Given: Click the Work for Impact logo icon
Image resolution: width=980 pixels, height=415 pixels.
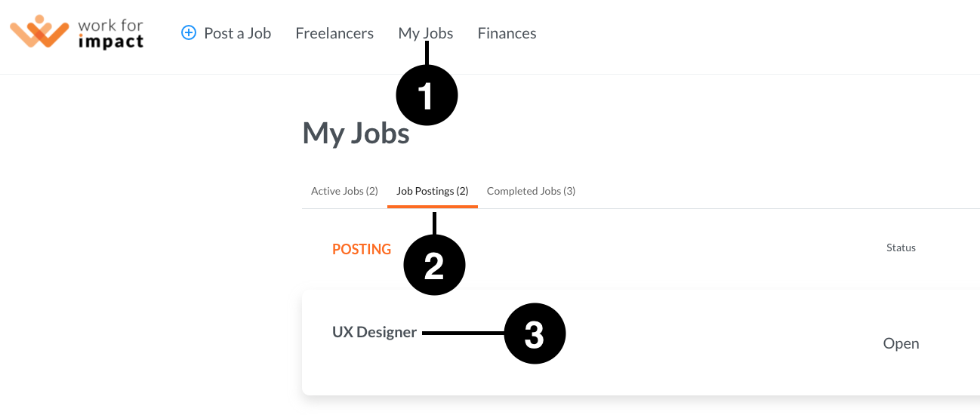Looking at the screenshot, I should pos(39,32).
